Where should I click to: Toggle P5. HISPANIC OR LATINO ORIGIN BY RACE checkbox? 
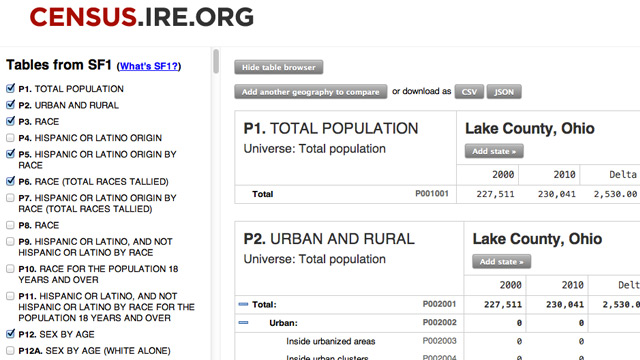pos(11,154)
